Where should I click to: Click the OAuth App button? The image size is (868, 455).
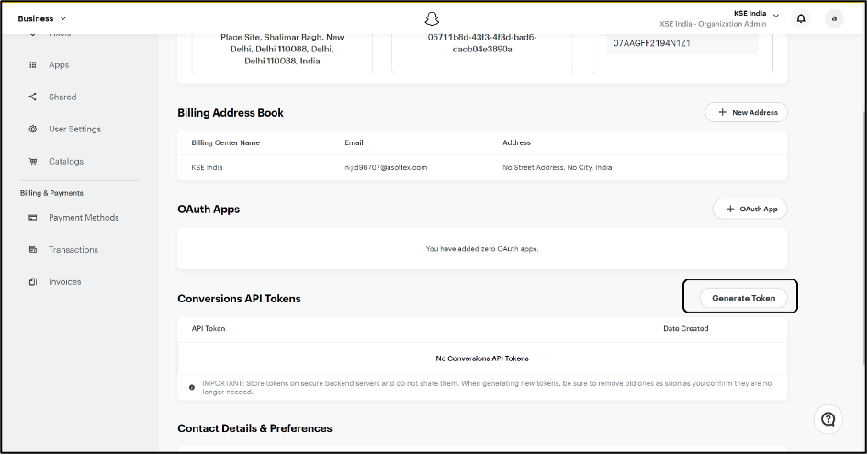pos(750,209)
